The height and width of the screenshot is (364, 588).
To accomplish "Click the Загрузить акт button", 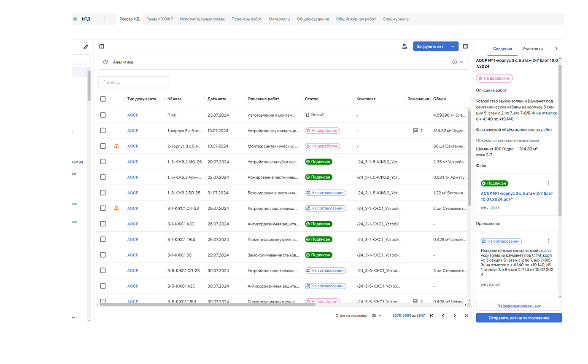I will [430, 46].
